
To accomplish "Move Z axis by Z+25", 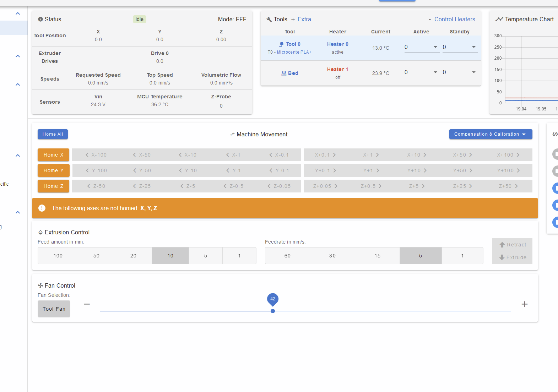I will (462, 186).
